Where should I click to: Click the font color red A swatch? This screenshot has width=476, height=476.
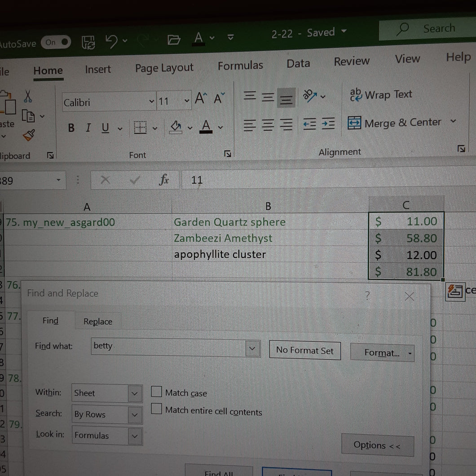pos(206,126)
